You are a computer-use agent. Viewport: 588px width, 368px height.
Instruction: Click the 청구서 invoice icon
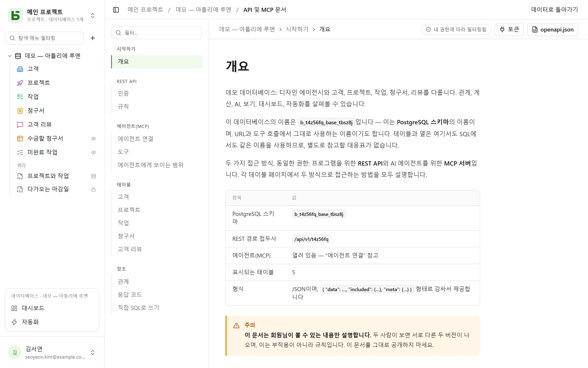pos(20,111)
